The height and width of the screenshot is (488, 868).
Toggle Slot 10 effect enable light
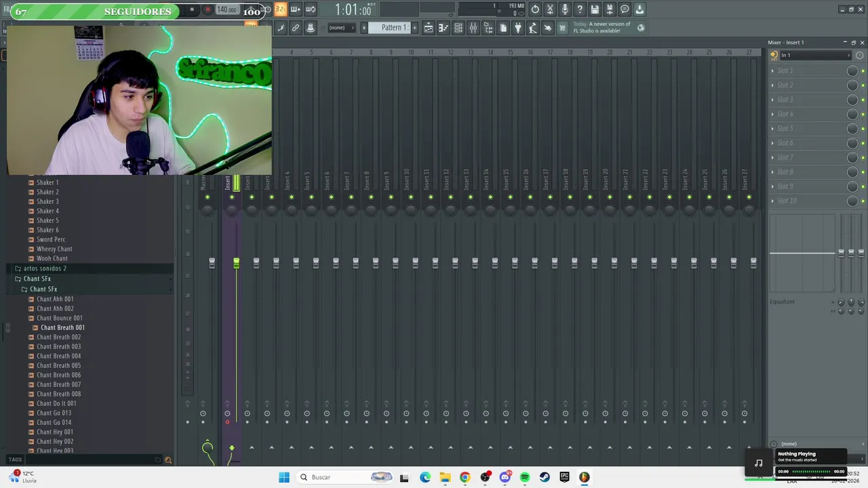863,201
